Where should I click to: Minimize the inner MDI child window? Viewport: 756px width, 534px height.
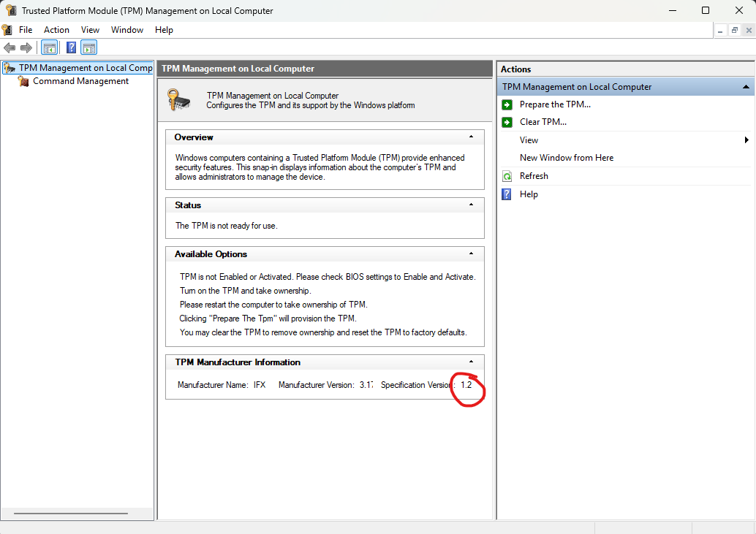tap(720, 31)
